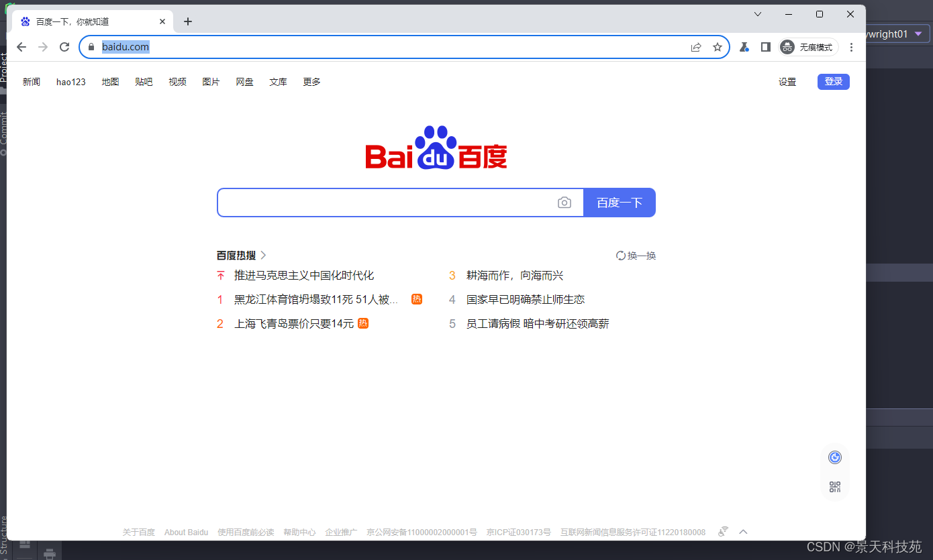Open the 文库 link
The image size is (933, 560).
tap(279, 82)
